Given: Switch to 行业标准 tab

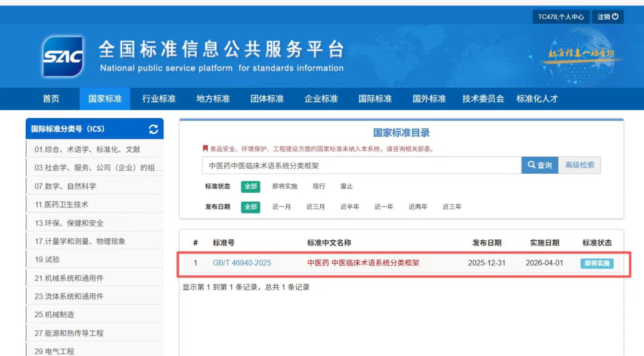Looking at the screenshot, I should [x=159, y=99].
